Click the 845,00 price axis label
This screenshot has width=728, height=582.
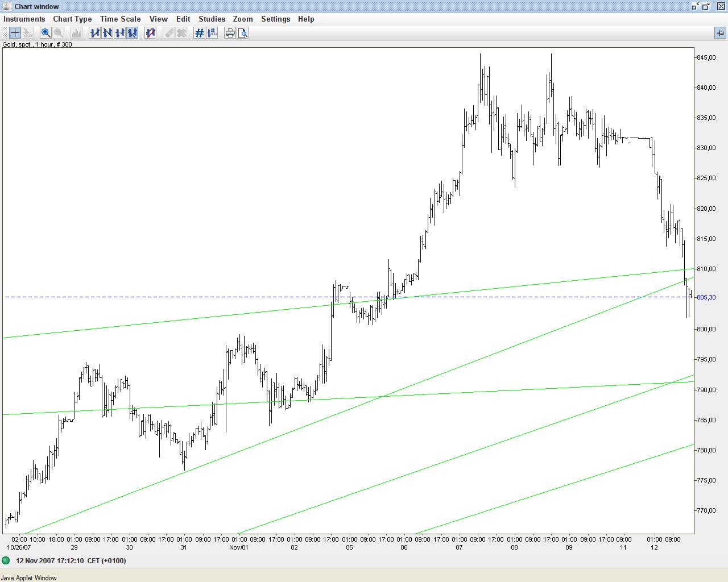point(706,57)
